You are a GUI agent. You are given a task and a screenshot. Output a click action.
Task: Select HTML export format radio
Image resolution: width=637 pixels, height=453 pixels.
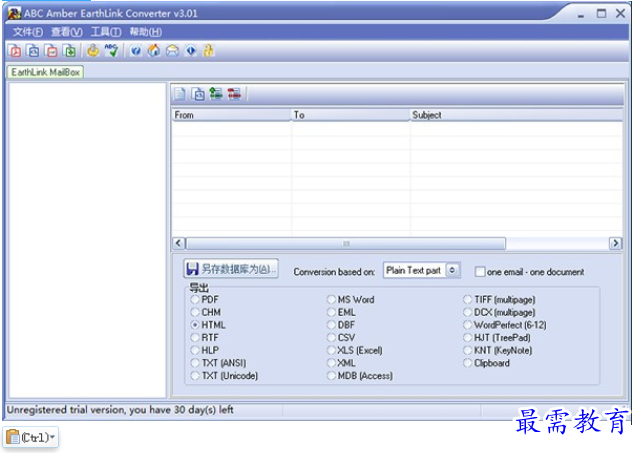tap(195, 325)
